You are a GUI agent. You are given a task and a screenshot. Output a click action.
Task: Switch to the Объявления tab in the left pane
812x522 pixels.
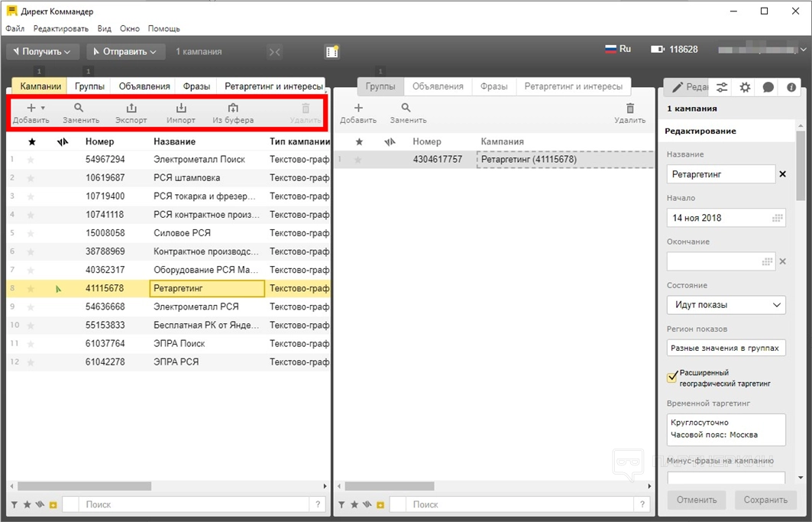pyautogui.click(x=144, y=86)
